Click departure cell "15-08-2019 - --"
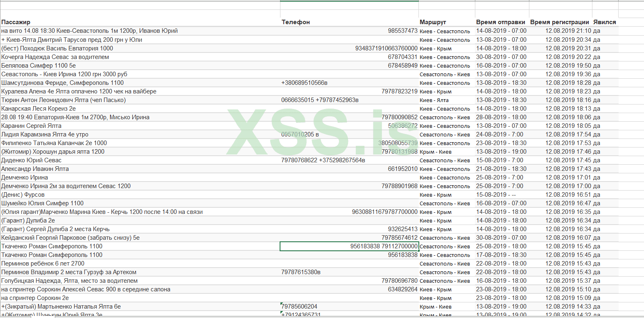The width and height of the screenshot is (644, 318). (x=496, y=195)
